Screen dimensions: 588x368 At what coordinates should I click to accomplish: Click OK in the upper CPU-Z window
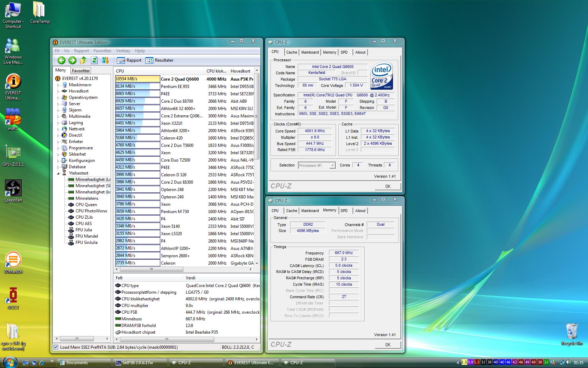pos(388,186)
